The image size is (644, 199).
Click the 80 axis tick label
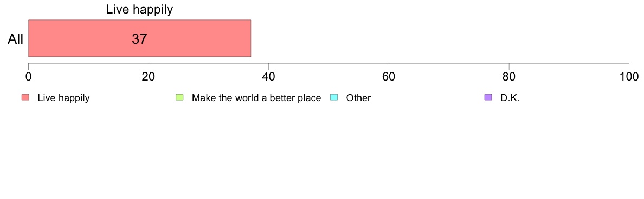(x=509, y=77)
